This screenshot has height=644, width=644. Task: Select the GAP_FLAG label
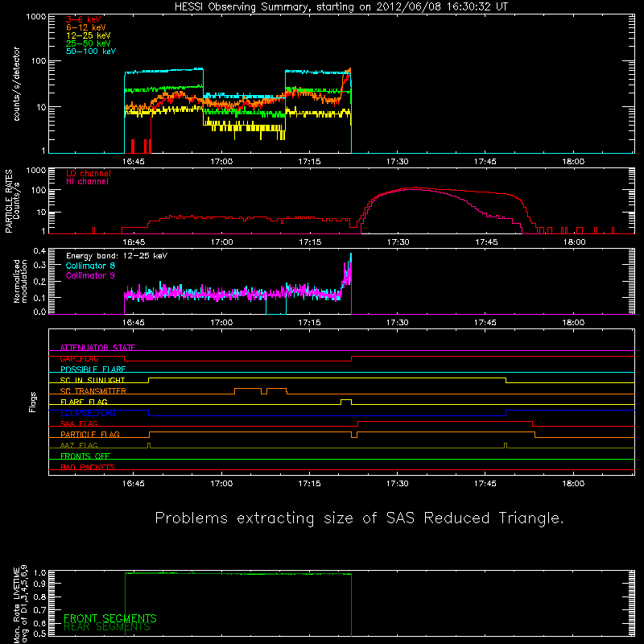[79, 358]
